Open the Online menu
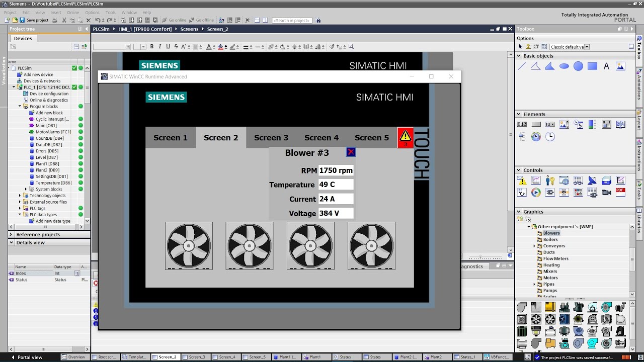Screen dimensions: 644x362 point(73,13)
